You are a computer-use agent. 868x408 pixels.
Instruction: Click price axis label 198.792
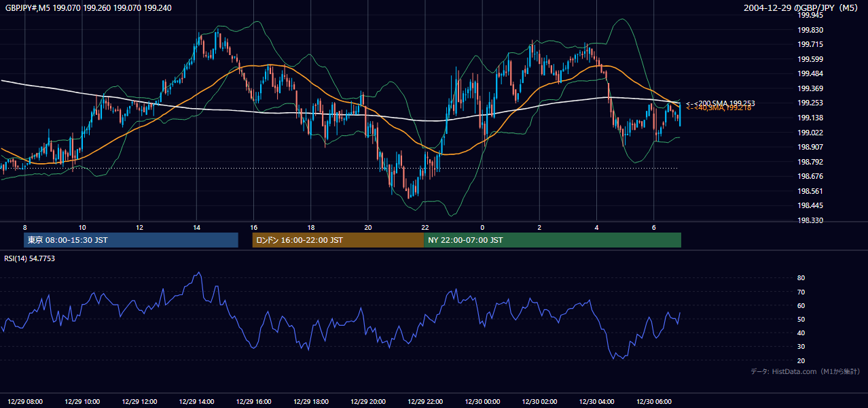(x=811, y=162)
